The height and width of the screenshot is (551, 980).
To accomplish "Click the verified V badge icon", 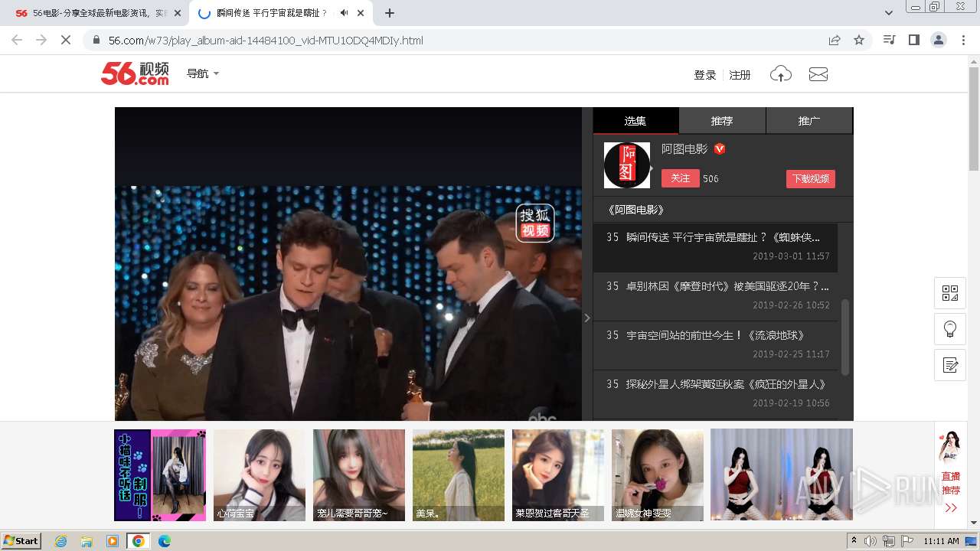I will pyautogui.click(x=720, y=149).
